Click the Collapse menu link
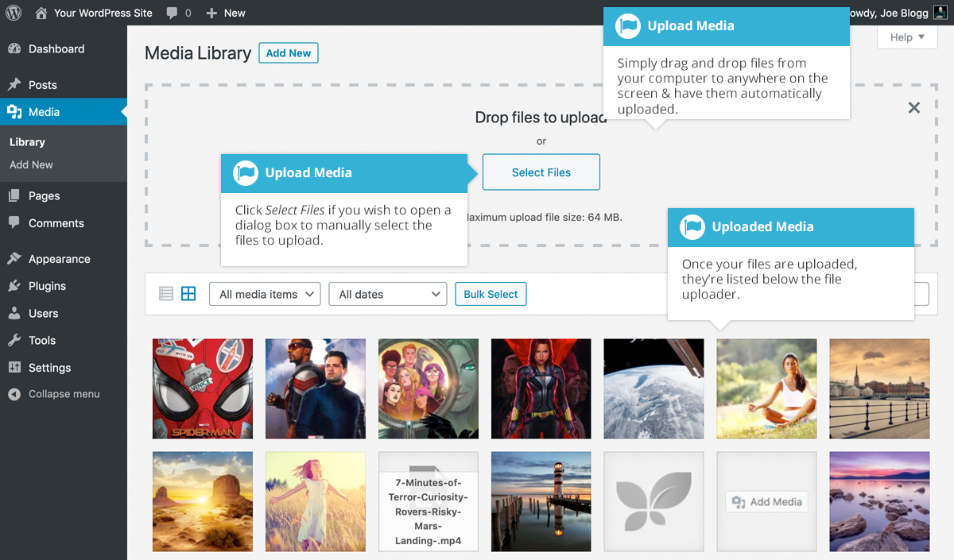 tap(64, 394)
